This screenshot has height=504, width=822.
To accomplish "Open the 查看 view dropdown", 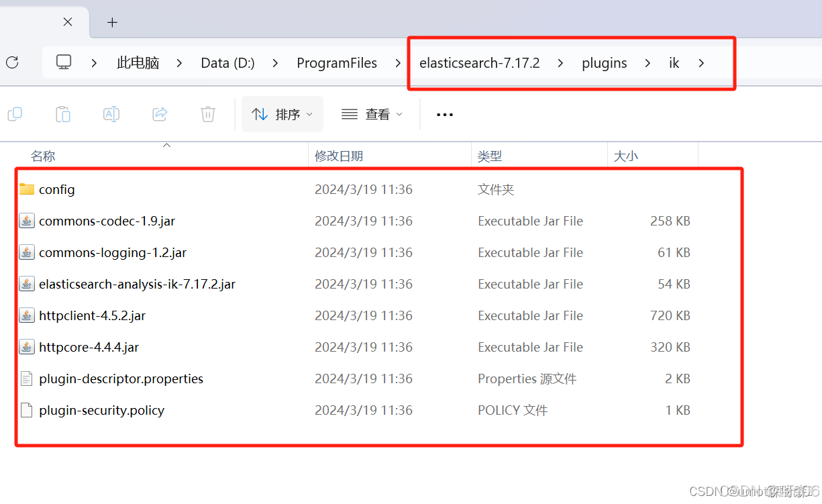I will (x=372, y=114).
